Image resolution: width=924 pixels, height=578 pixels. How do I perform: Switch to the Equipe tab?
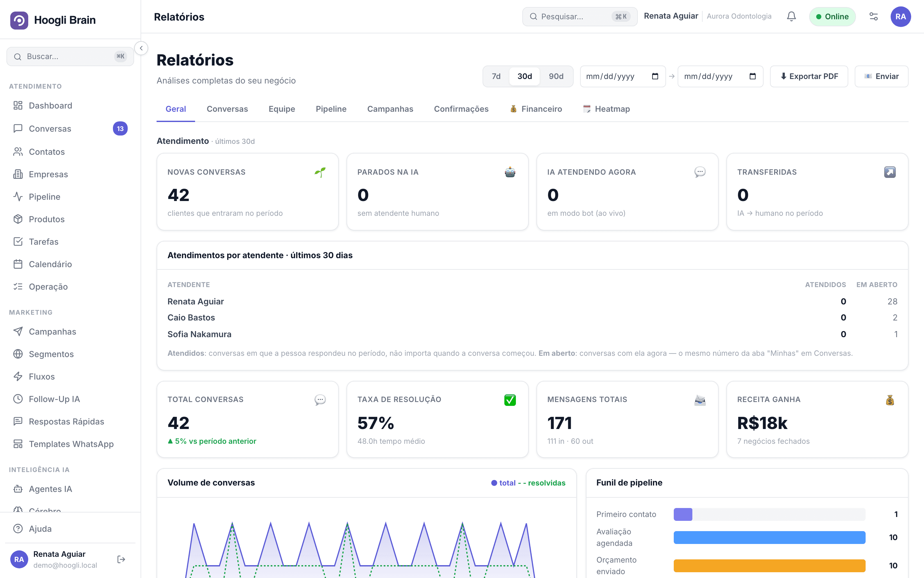coord(282,109)
